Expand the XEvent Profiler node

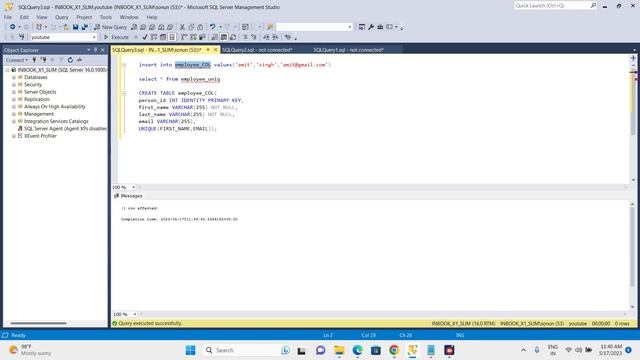pos(14,136)
